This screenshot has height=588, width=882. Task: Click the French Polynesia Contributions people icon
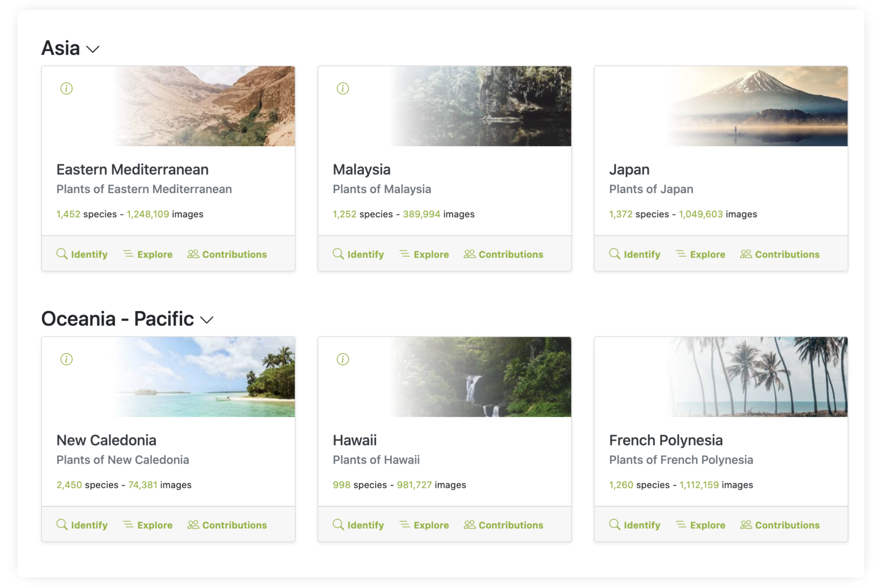pyautogui.click(x=746, y=525)
